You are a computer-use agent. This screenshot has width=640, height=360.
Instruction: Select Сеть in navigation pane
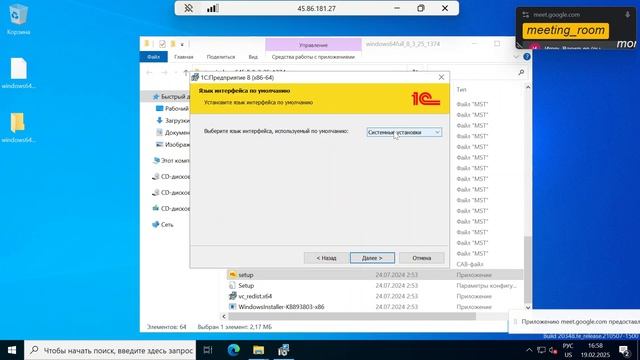163,224
